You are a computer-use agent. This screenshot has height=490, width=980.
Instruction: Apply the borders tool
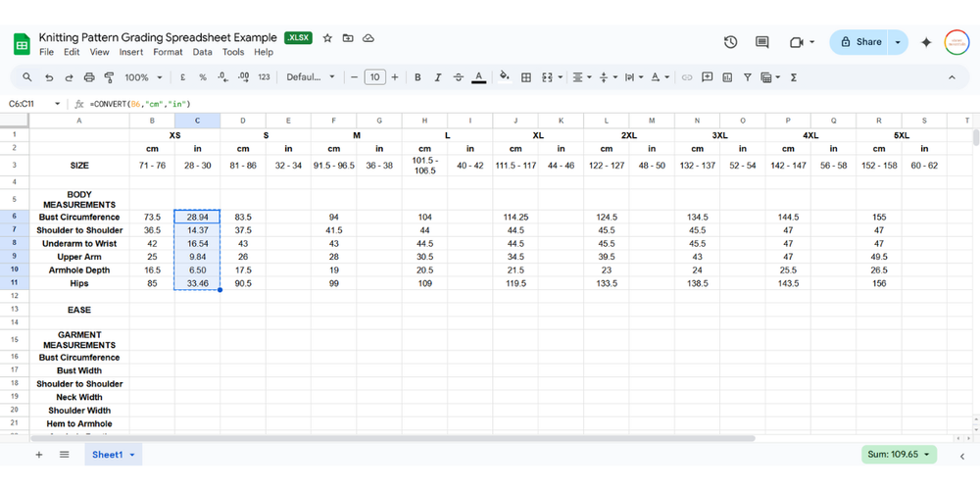click(x=526, y=77)
